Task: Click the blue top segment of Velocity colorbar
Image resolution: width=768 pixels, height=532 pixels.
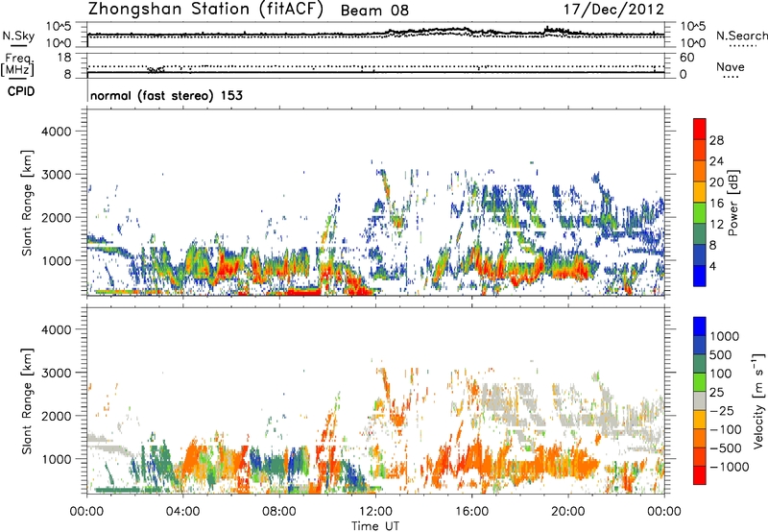Action: [x=700, y=326]
